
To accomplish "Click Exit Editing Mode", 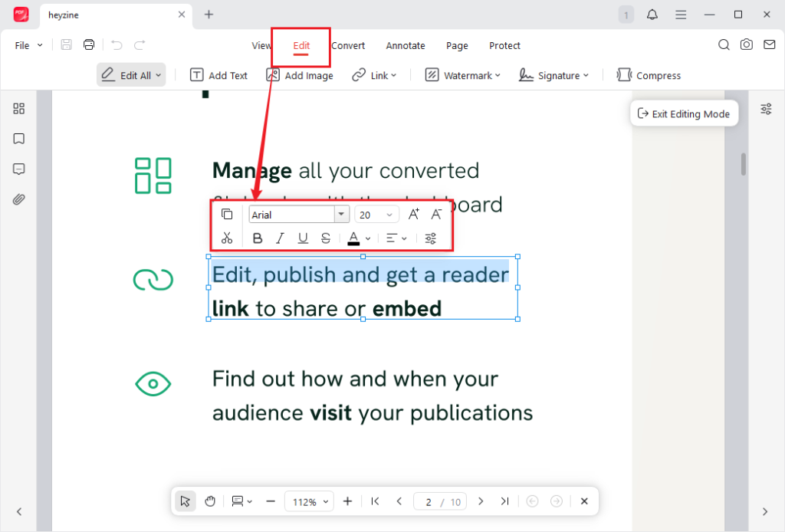I will point(684,113).
